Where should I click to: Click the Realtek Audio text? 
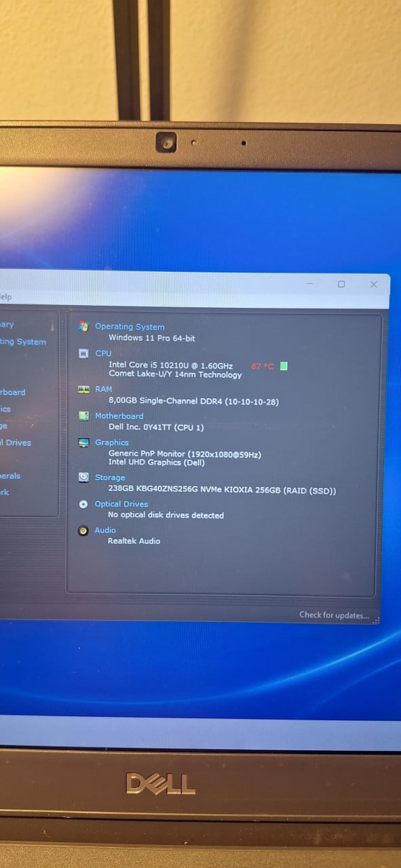(134, 541)
